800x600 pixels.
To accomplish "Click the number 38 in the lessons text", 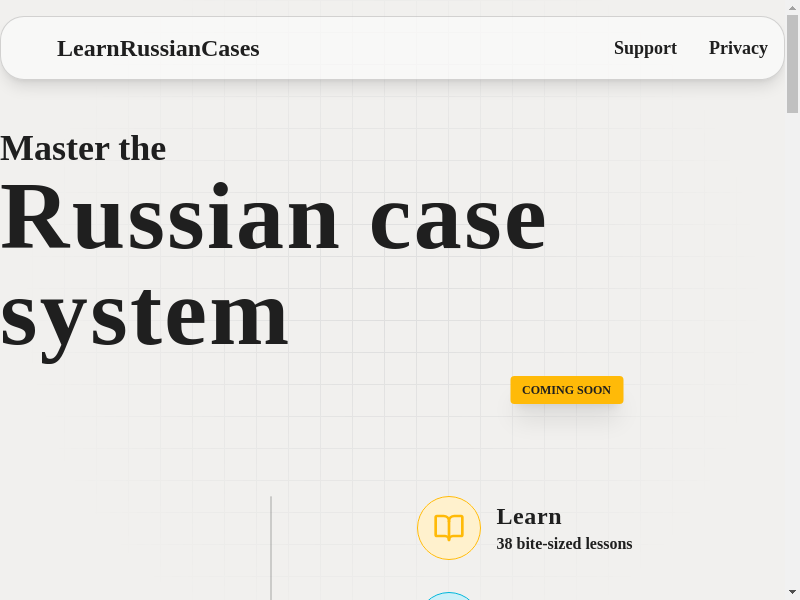I will [x=504, y=544].
